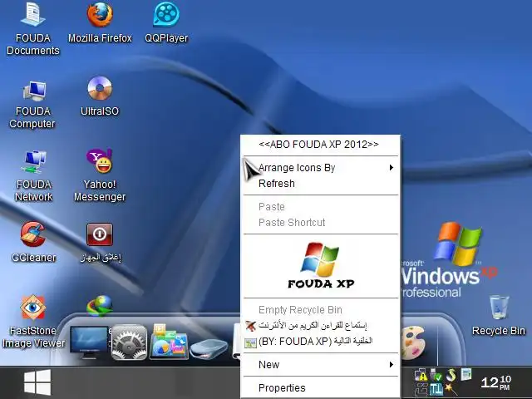Click the TI teal tray icon
Image resolution: width=532 pixels, height=399 pixels.
pos(436,389)
